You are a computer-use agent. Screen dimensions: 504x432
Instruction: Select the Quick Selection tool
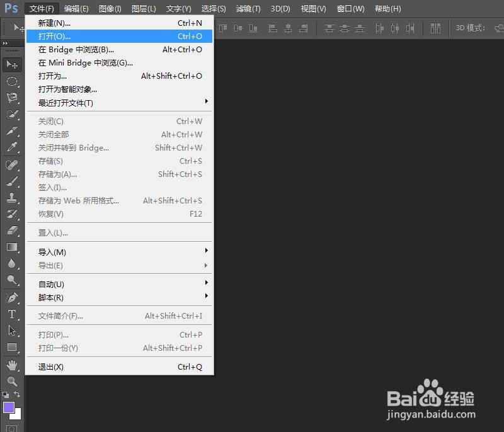pyautogui.click(x=12, y=114)
